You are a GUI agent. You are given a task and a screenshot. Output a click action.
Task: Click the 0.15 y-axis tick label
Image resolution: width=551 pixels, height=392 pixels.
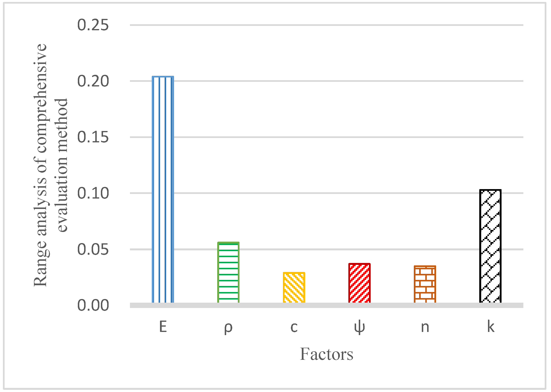click(x=93, y=137)
